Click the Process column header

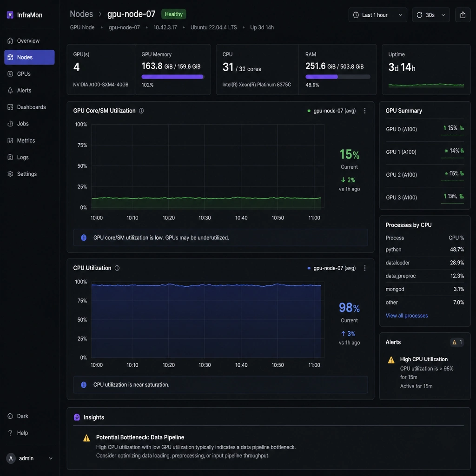(395, 238)
